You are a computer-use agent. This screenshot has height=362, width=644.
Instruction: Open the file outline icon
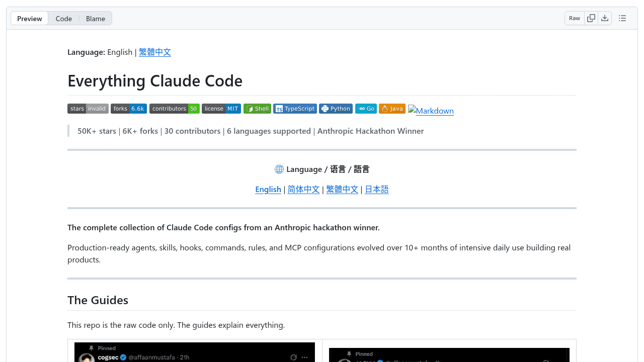622,18
